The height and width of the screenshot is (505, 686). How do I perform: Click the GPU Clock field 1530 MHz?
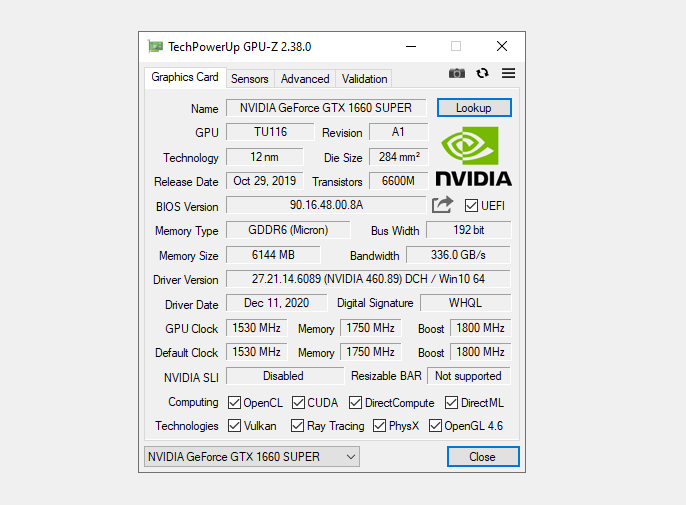tap(257, 328)
